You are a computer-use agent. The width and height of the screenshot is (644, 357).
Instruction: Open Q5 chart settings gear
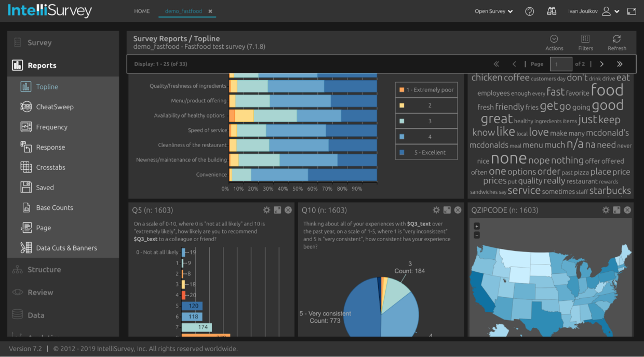click(266, 210)
